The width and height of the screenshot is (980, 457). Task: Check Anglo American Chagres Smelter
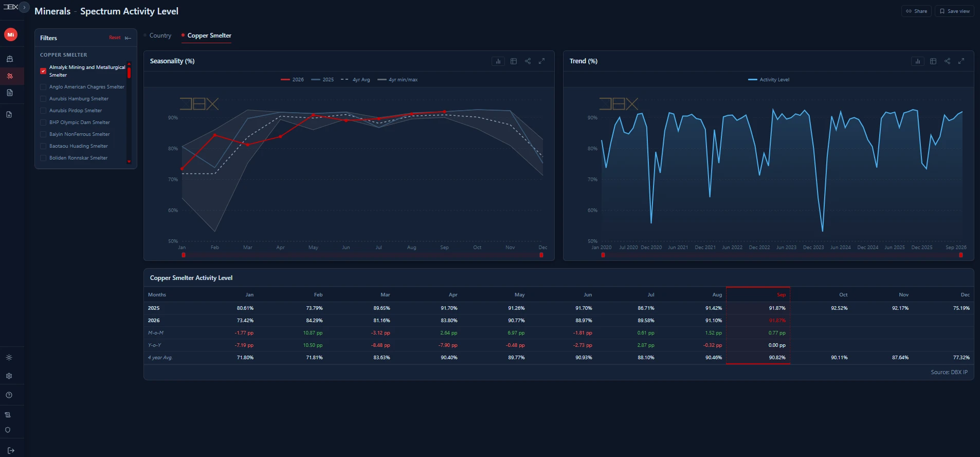[43, 87]
